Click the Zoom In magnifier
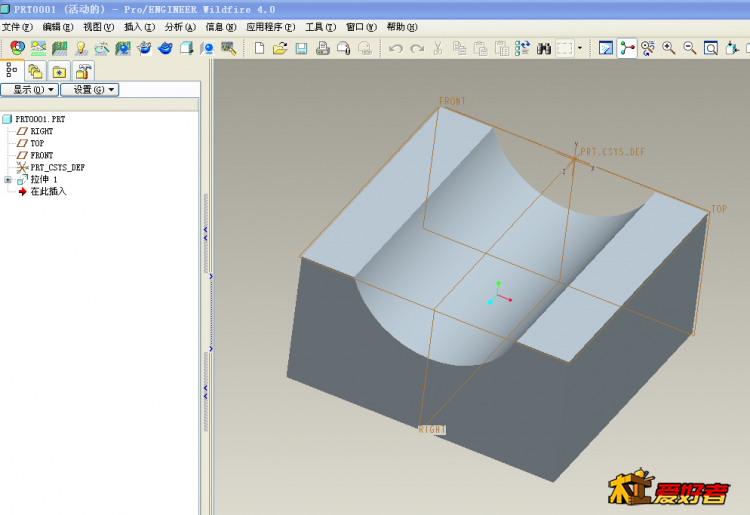 (x=669, y=48)
